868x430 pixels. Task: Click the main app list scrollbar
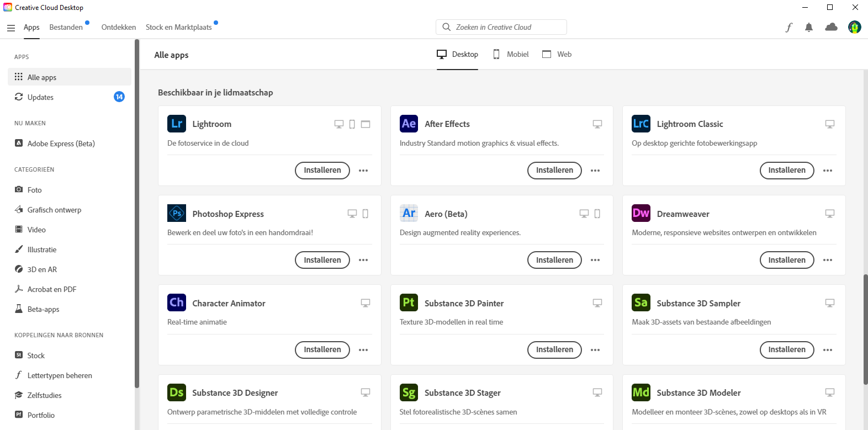click(865, 330)
